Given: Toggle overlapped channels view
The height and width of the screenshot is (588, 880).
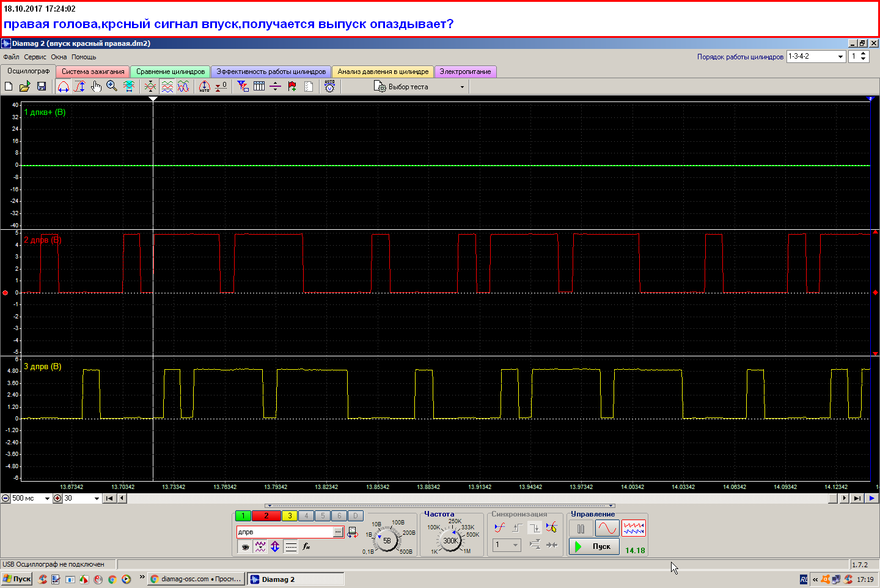Looking at the screenshot, I should [x=183, y=86].
